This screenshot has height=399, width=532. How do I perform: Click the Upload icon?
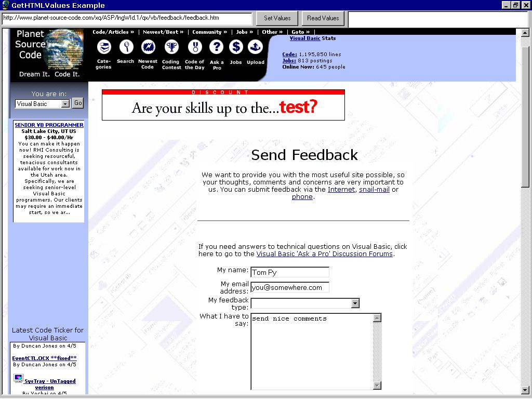coord(255,47)
